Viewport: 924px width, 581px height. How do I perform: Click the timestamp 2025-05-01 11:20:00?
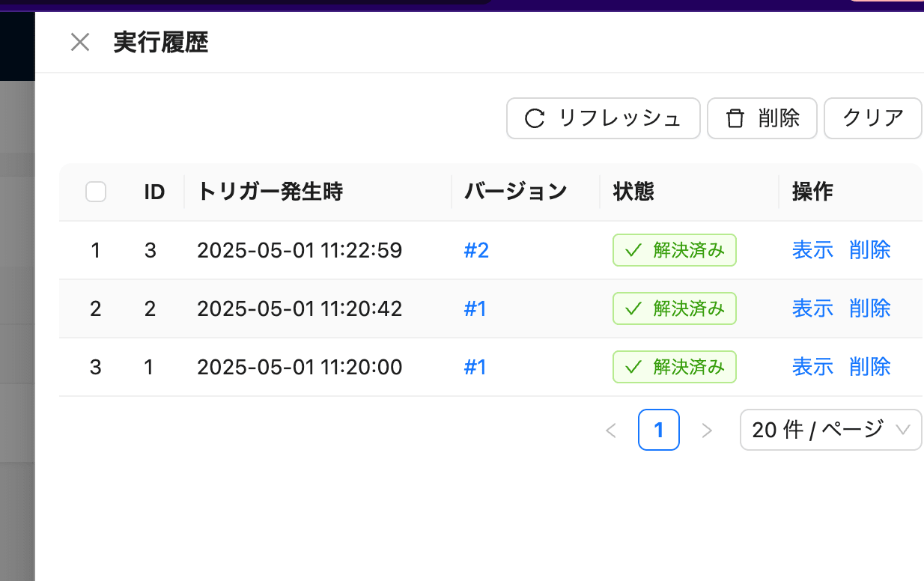[x=300, y=367]
